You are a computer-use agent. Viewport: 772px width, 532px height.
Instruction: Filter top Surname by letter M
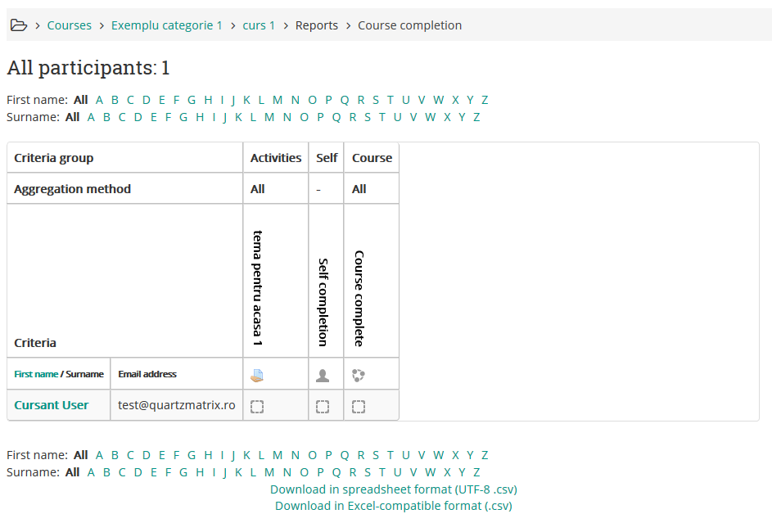pyautogui.click(x=269, y=117)
